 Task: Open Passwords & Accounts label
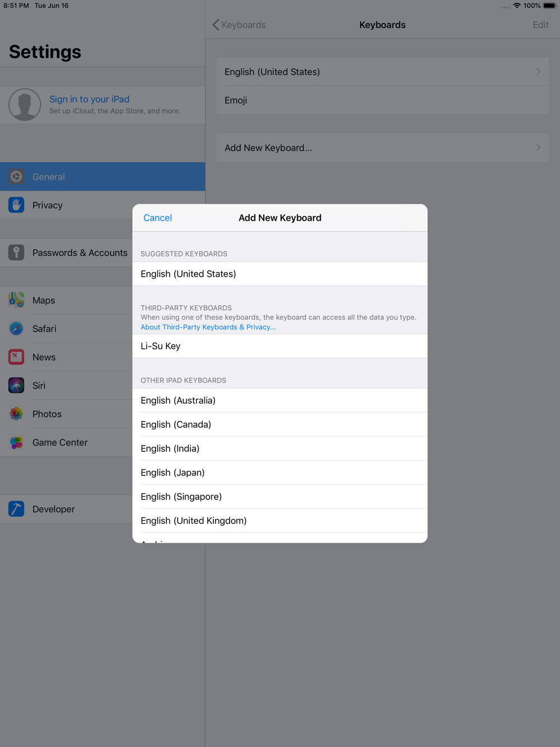80,253
